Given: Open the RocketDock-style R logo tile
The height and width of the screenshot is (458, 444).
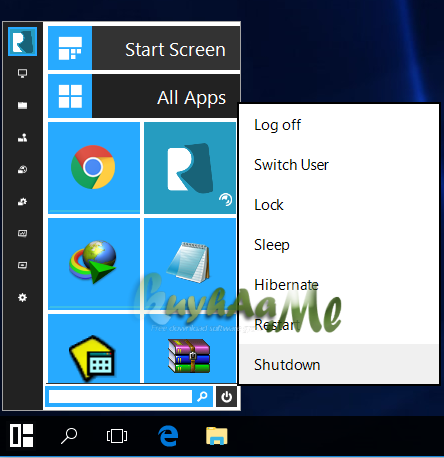Looking at the screenshot, I should pyautogui.click(x=190, y=168).
